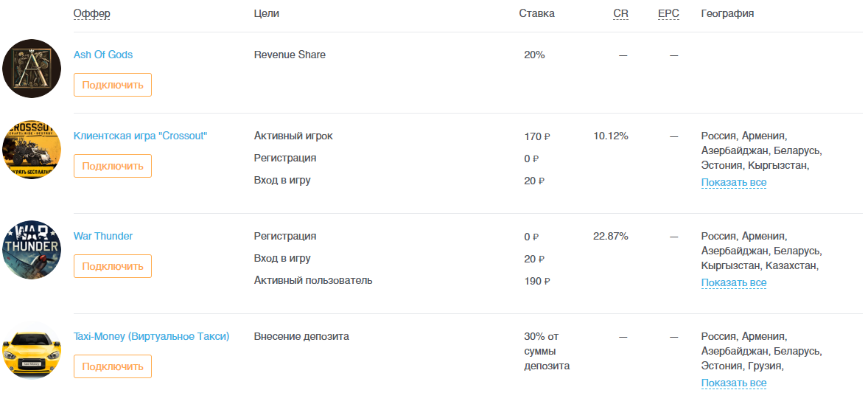Click the Crossout game logo thumbnail
This screenshot has width=868, height=404.
click(x=32, y=150)
